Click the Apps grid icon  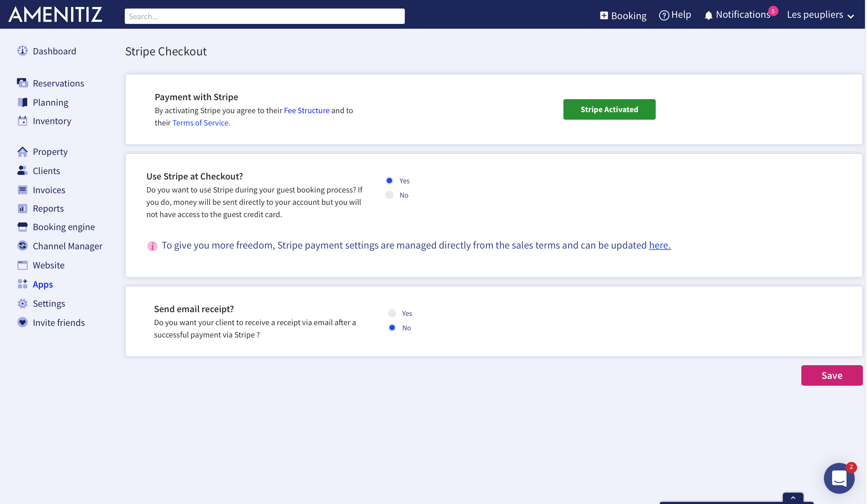coord(22,284)
